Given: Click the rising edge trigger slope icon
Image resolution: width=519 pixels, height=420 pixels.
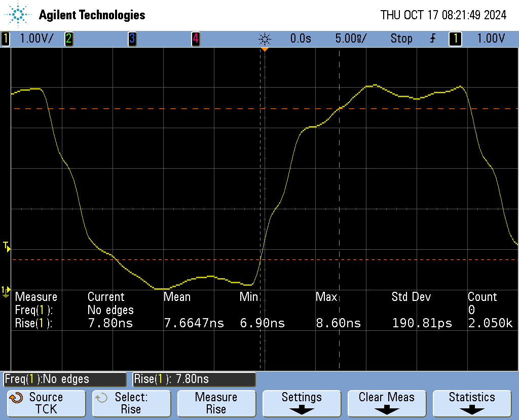Looking at the screenshot, I should pos(432,39).
